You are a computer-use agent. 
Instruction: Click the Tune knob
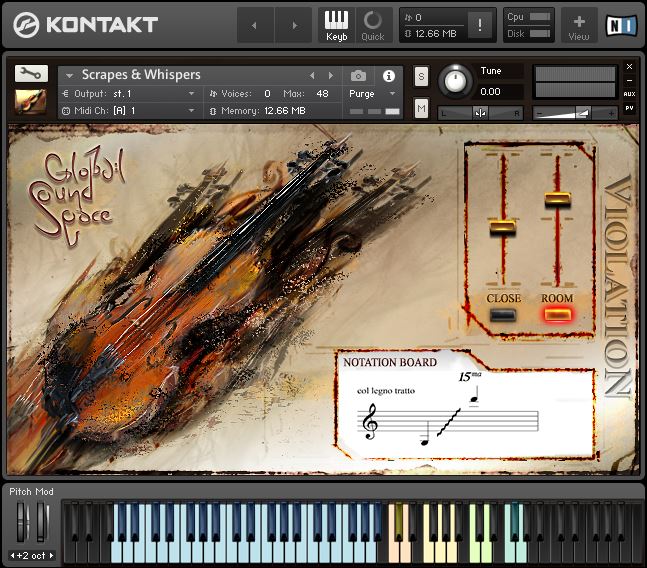point(456,81)
